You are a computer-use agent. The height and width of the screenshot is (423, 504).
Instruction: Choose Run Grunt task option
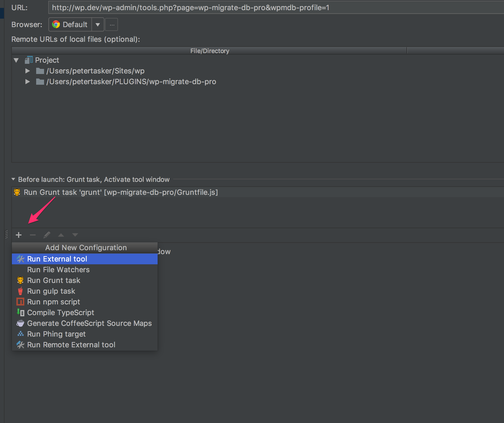coord(85,280)
